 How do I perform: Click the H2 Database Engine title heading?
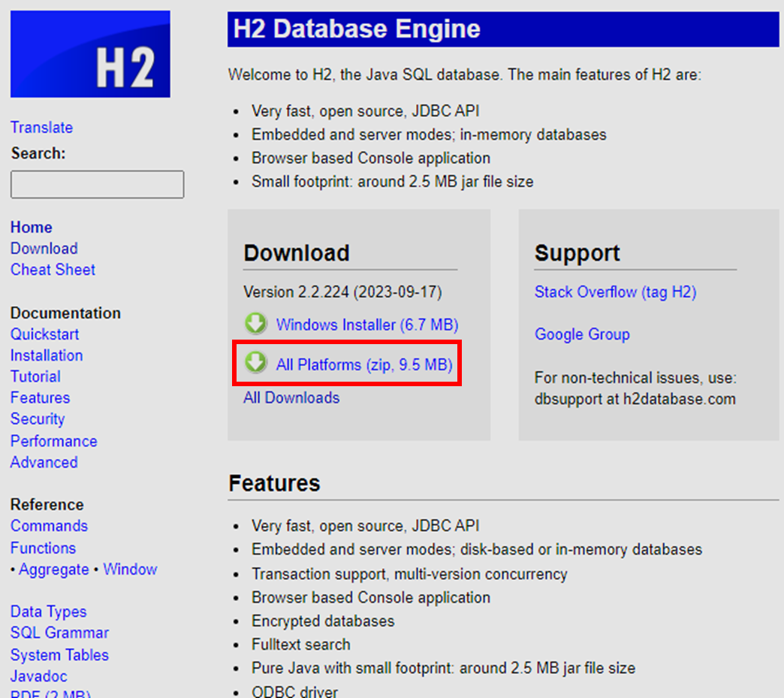point(357,29)
